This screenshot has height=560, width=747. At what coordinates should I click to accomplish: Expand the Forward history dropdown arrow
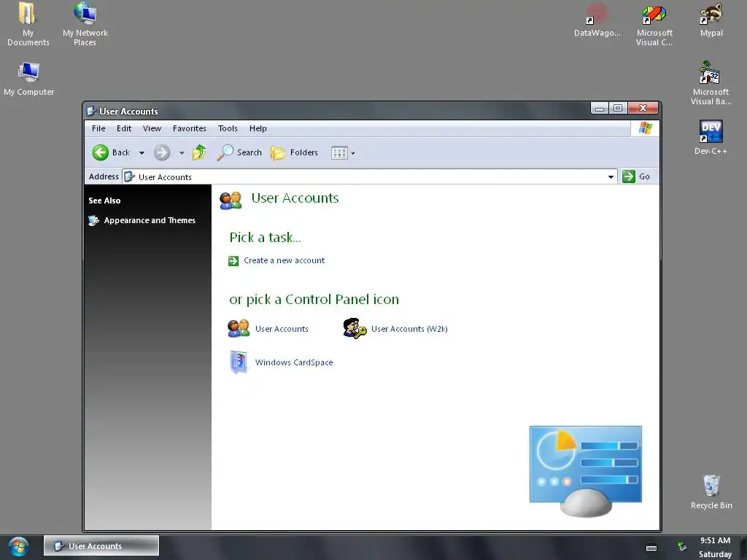[182, 153]
